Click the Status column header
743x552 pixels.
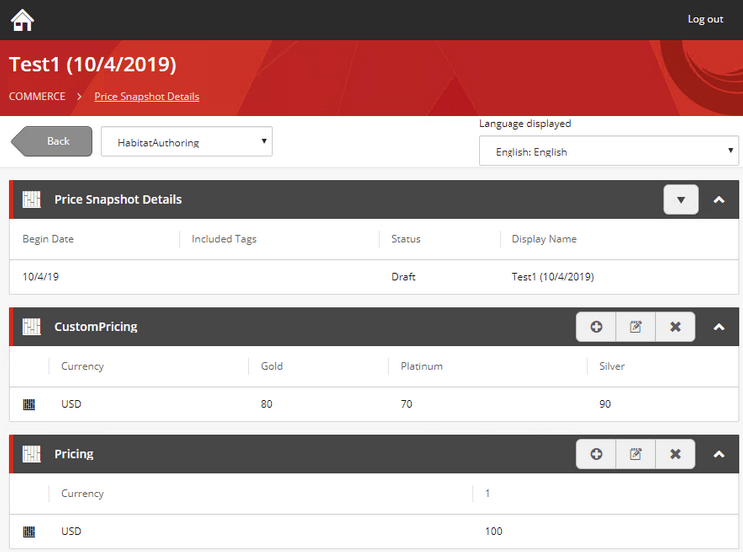406,239
